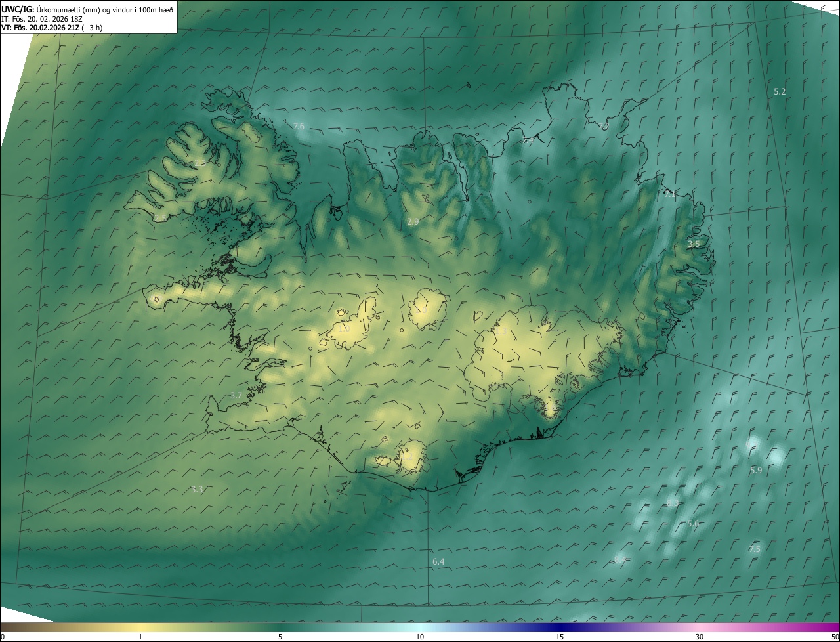The image size is (840, 642).
Task: Click the magenta end of scale at 50
Action: [835, 628]
